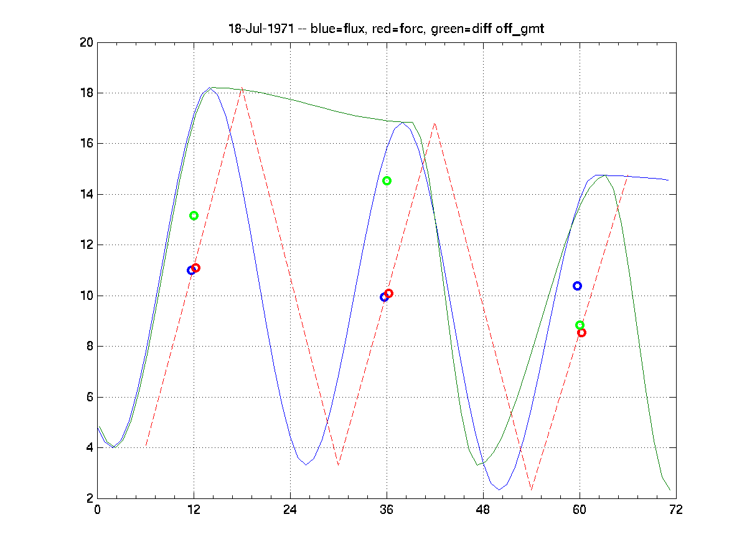The height and width of the screenshot is (560, 747).
Task: Click the second red dashed peak near x=42
Action: tap(435, 123)
